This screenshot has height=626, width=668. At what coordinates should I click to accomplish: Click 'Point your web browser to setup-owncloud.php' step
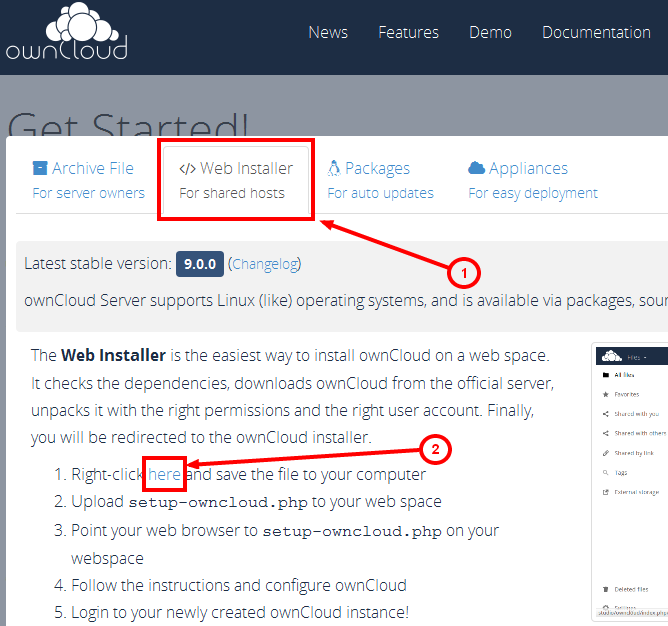coord(285,544)
